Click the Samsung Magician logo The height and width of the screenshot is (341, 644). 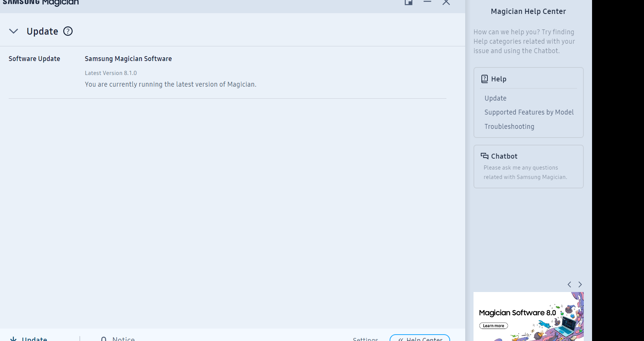click(x=41, y=3)
